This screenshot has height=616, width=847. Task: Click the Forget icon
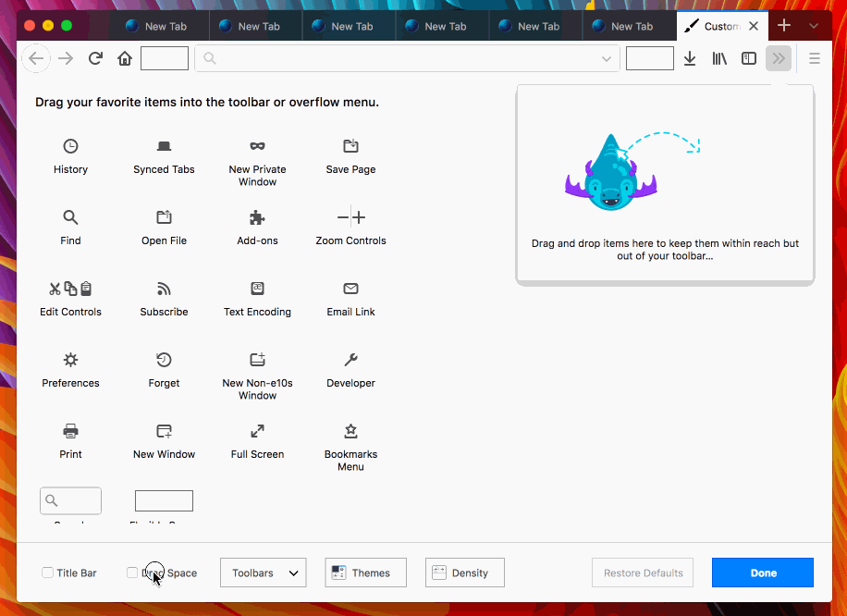(x=165, y=360)
